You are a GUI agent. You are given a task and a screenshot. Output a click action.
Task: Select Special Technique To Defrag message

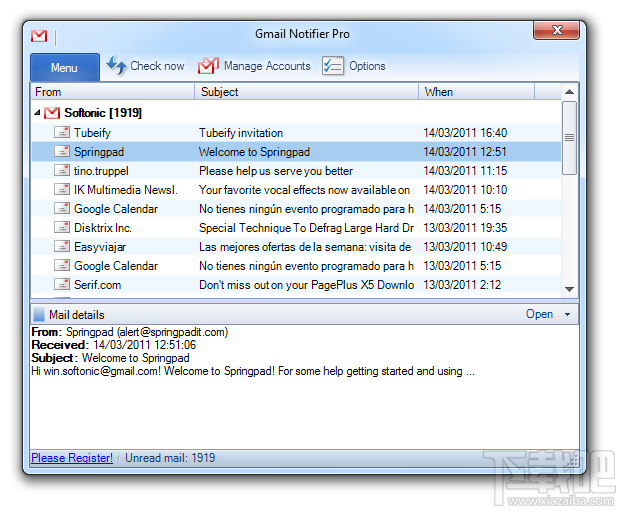click(x=306, y=228)
